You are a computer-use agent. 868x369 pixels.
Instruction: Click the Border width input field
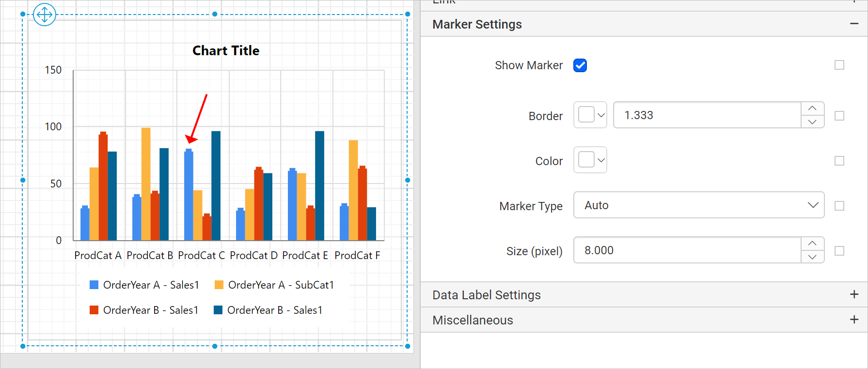click(x=707, y=115)
